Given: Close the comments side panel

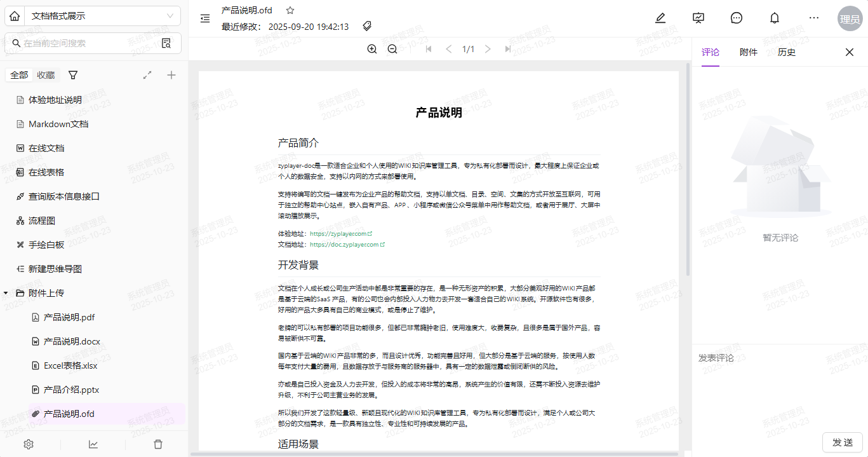Looking at the screenshot, I should pyautogui.click(x=850, y=52).
